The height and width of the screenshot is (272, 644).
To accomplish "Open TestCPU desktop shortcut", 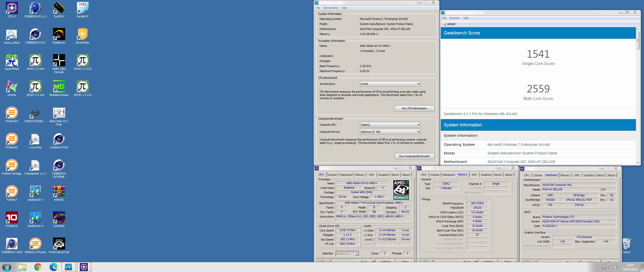I will pyautogui.click(x=59, y=10).
